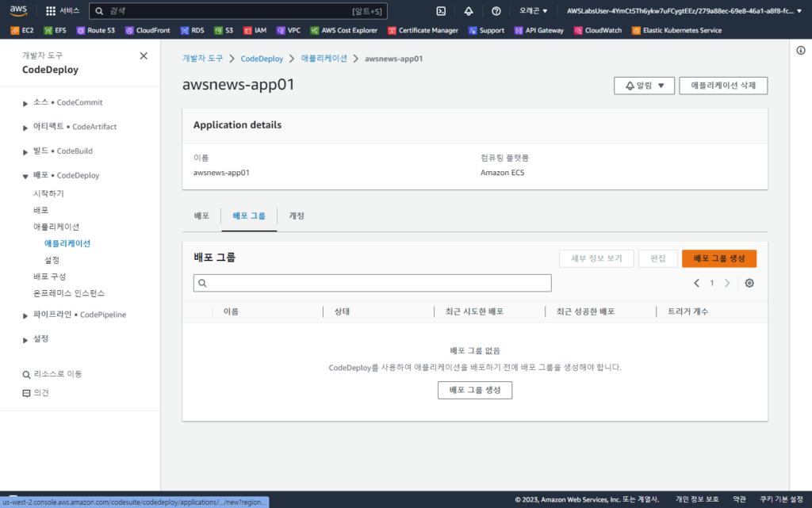Screen dimensions: 812x508
Task: Open Certificate Manager shortcut
Action: (423, 31)
